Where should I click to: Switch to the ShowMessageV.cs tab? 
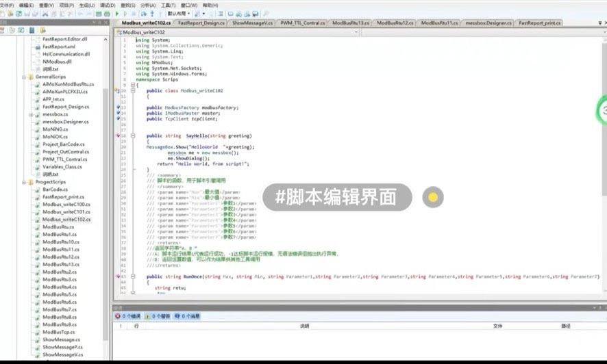[252, 23]
